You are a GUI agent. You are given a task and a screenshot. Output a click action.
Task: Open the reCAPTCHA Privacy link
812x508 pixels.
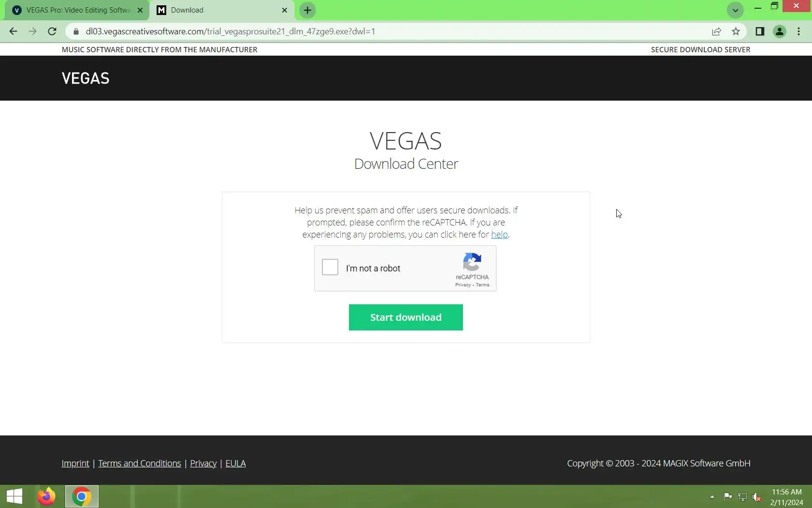point(463,285)
